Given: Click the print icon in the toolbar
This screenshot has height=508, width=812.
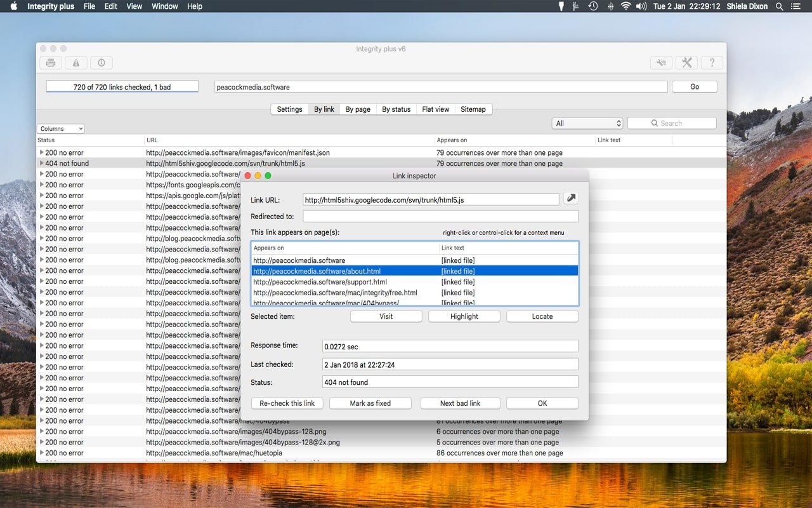Looking at the screenshot, I should (51, 62).
